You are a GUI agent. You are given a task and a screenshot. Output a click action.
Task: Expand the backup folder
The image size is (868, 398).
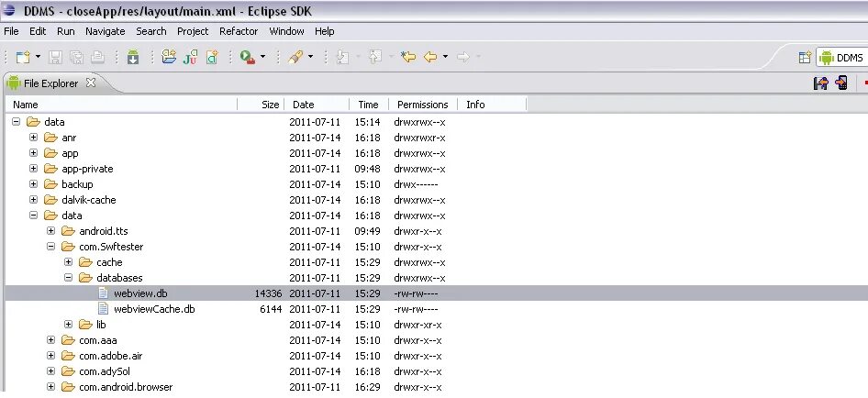34,183
